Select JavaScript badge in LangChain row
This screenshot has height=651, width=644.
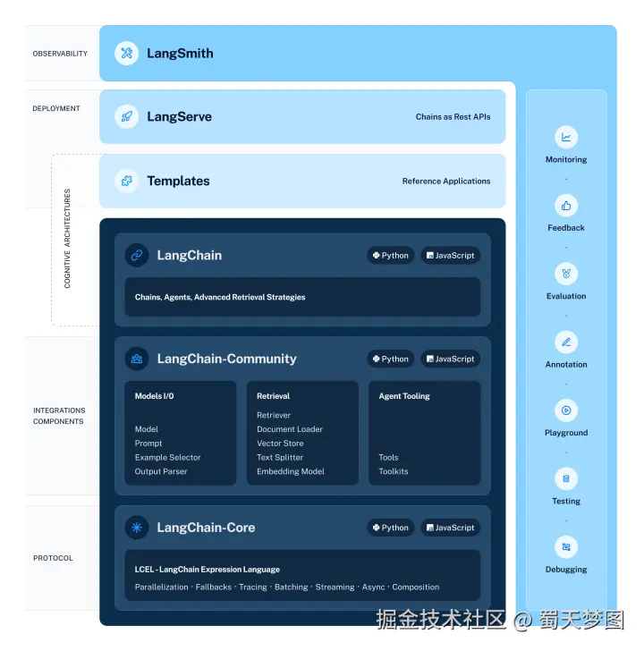click(451, 256)
